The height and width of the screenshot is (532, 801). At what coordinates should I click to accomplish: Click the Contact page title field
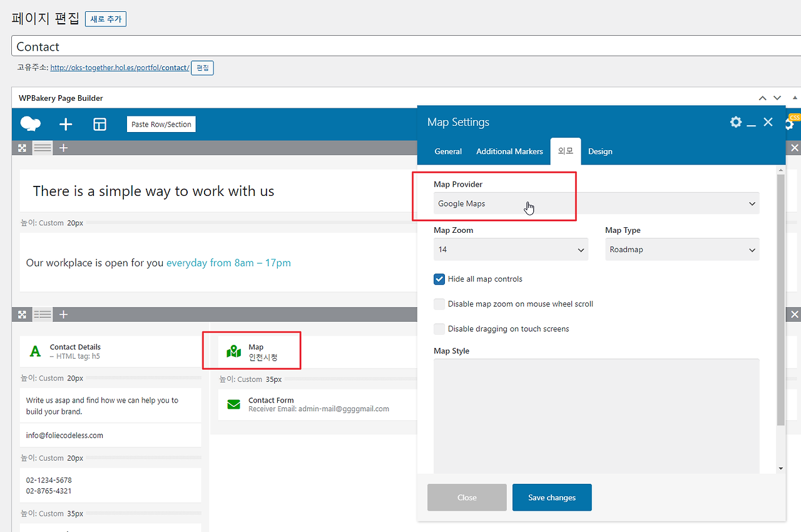click(x=406, y=46)
